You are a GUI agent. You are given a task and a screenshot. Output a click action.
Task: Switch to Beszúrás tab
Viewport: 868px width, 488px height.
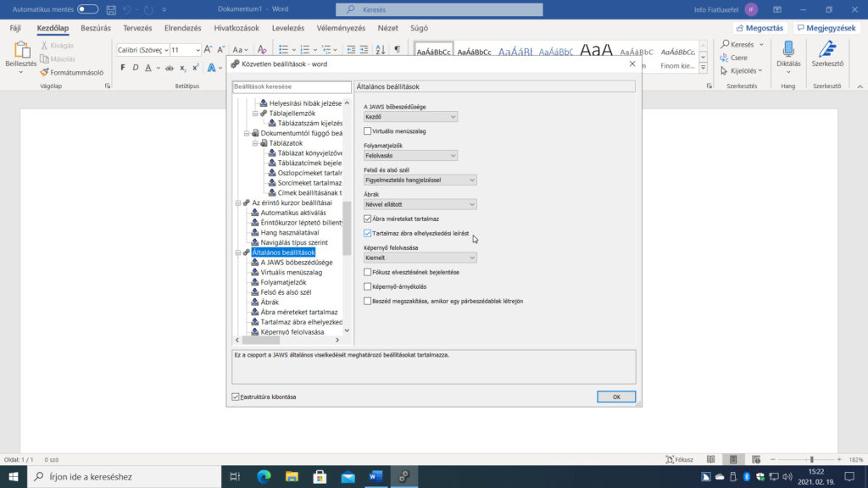pyautogui.click(x=96, y=28)
